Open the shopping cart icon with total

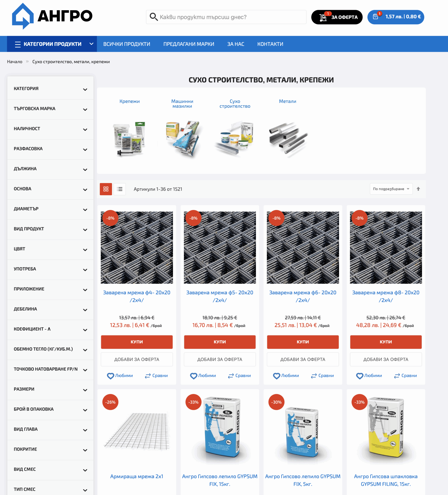(x=396, y=17)
